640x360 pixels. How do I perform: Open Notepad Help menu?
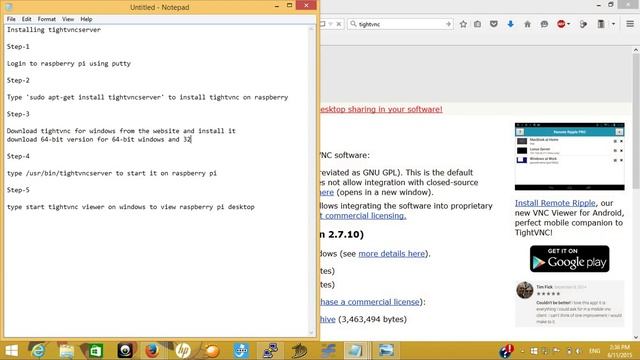coord(86,19)
